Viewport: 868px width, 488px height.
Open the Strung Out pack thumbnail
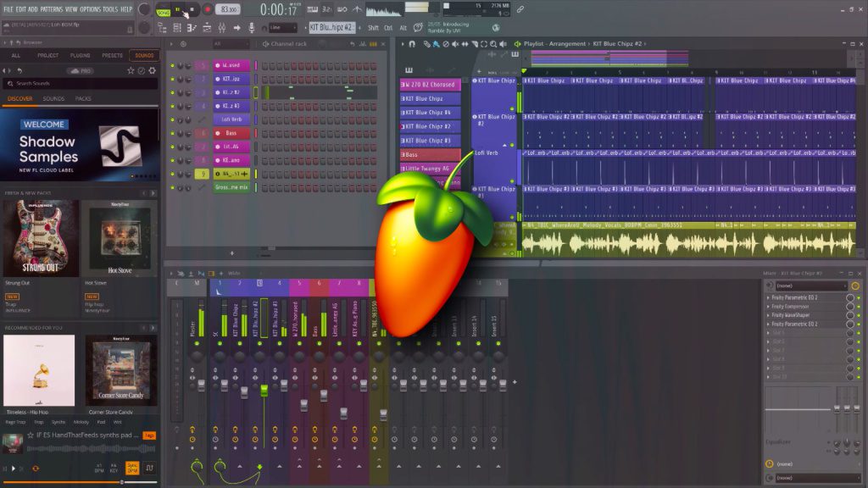[x=41, y=238]
